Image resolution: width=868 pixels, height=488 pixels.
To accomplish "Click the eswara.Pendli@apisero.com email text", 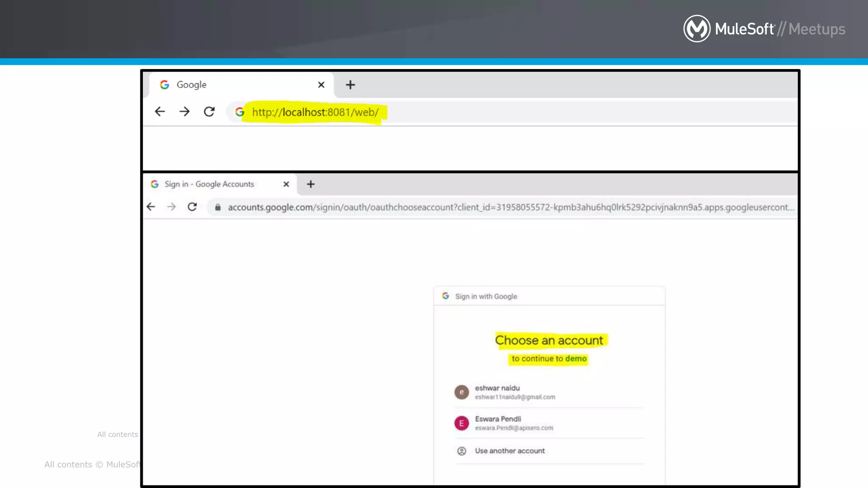I will coord(514,428).
